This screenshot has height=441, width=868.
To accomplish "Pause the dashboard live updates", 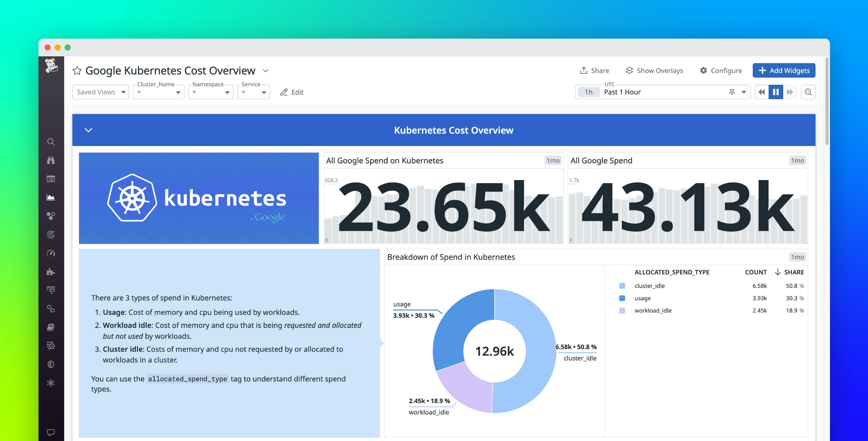I will point(776,92).
